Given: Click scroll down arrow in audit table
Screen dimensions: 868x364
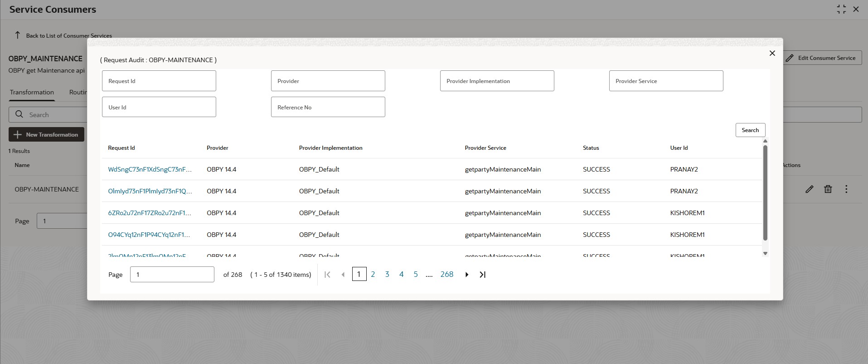Looking at the screenshot, I should tap(765, 253).
